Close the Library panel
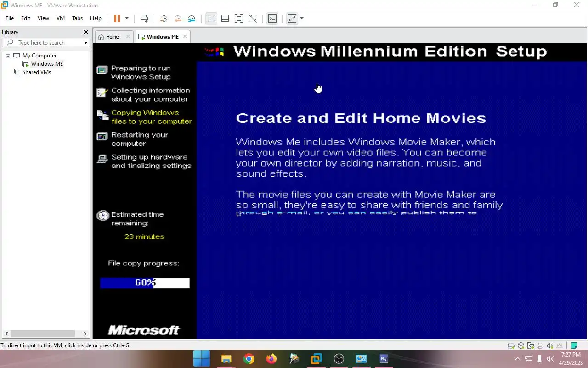588x368 pixels. tap(85, 32)
